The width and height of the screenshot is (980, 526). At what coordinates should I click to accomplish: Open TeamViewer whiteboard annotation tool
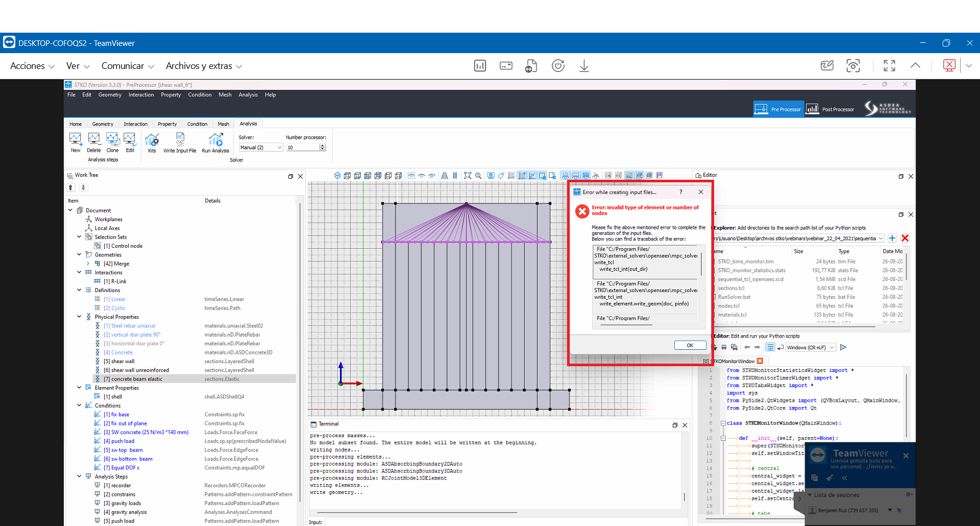(x=827, y=66)
